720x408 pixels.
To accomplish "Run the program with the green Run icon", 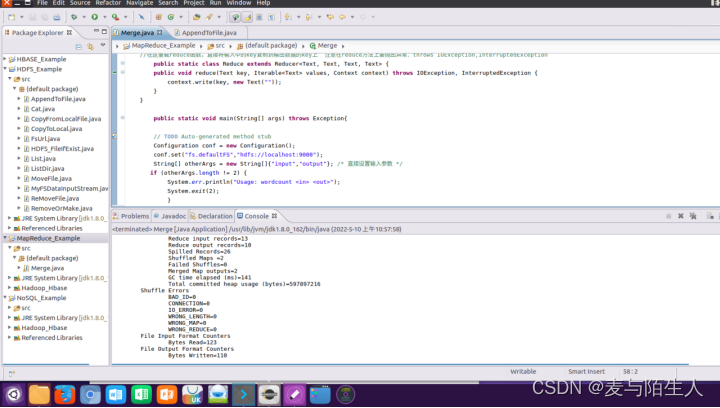I will tap(95, 17).
